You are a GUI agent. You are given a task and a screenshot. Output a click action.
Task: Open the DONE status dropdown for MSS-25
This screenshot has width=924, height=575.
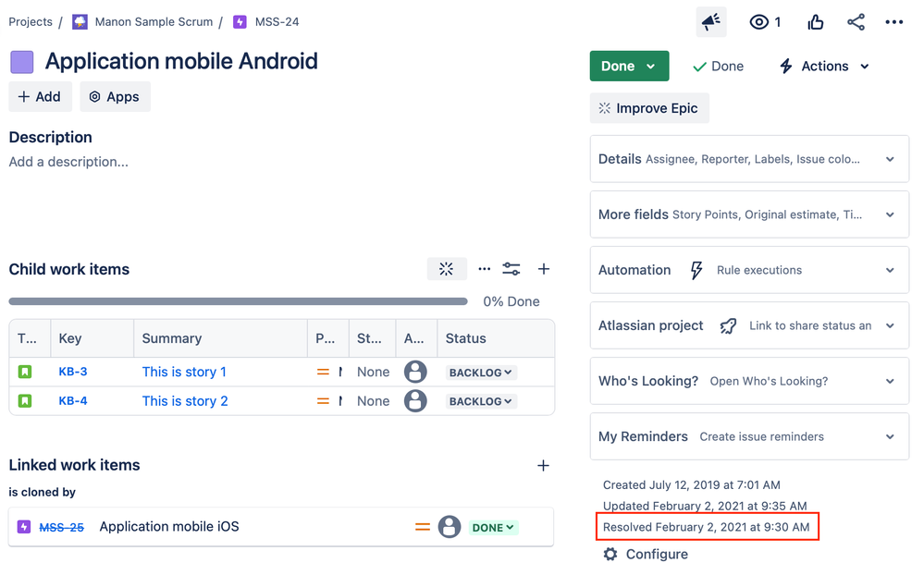(x=493, y=527)
